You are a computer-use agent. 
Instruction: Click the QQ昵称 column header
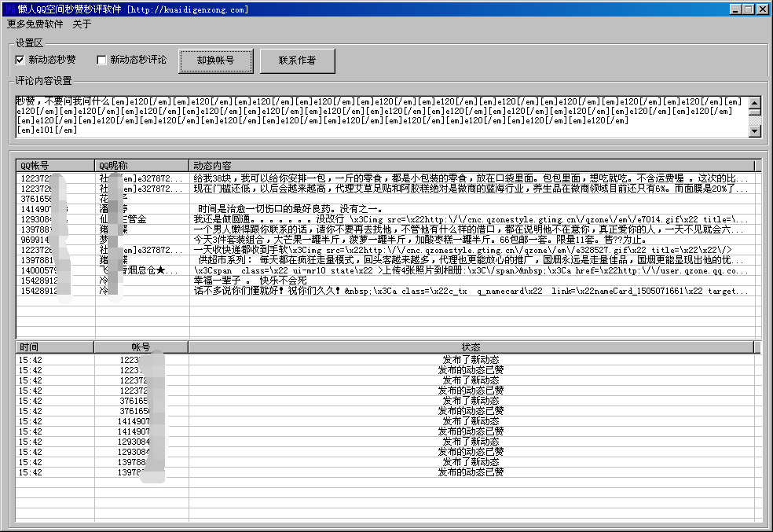141,166
